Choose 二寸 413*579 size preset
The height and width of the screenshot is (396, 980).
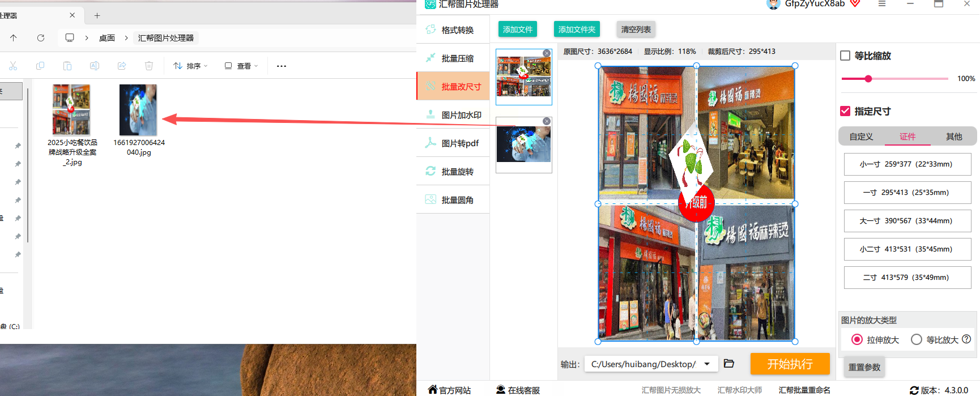tap(907, 278)
